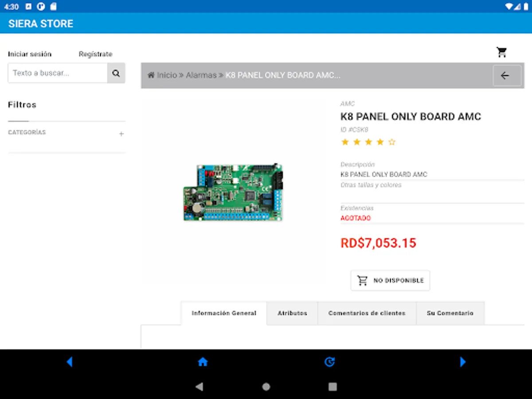This screenshot has width=532, height=399.
Task: Open the Comentarios de clientes tab
Action: [x=367, y=313]
